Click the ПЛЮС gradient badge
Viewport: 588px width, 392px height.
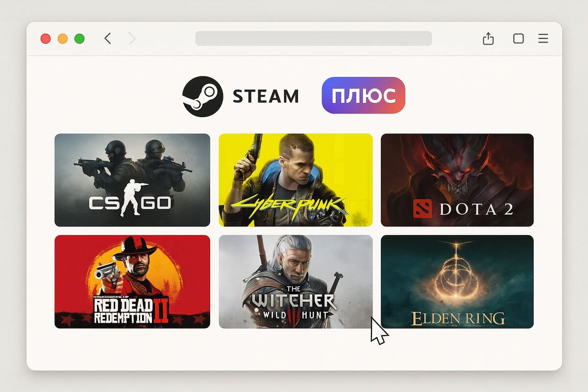[364, 96]
